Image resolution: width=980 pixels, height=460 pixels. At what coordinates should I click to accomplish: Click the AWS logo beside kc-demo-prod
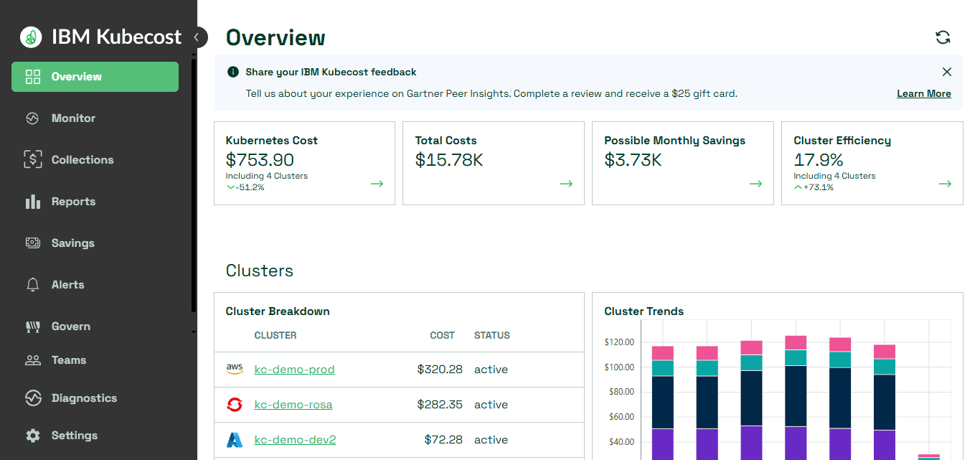pyautogui.click(x=235, y=369)
